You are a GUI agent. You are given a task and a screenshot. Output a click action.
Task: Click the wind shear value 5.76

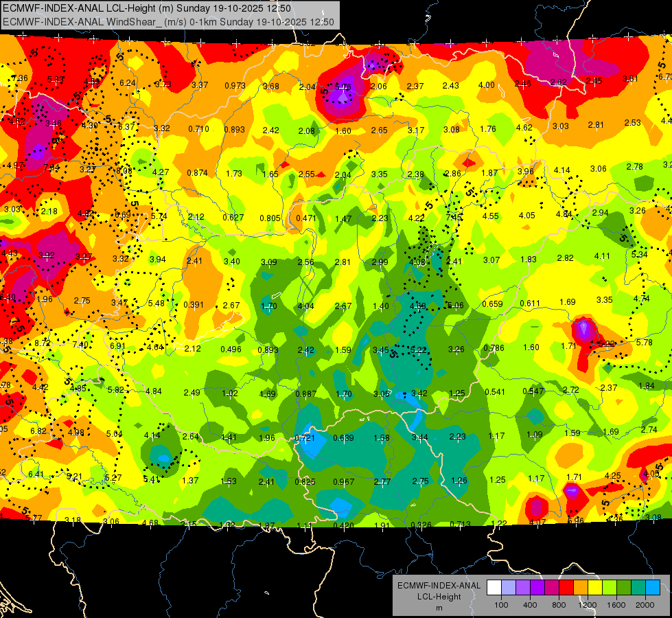[343, 87]
